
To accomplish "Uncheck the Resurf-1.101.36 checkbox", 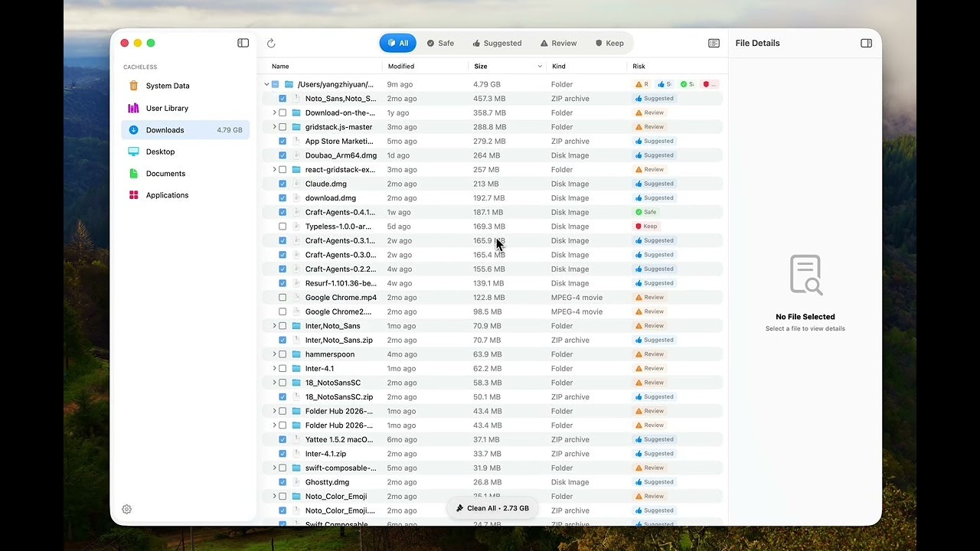I will [283, 283].
